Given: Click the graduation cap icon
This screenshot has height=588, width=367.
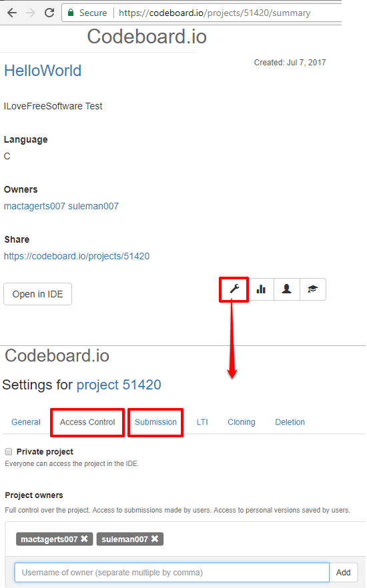Looking at the screenshot, I should [x=312, y=289].
